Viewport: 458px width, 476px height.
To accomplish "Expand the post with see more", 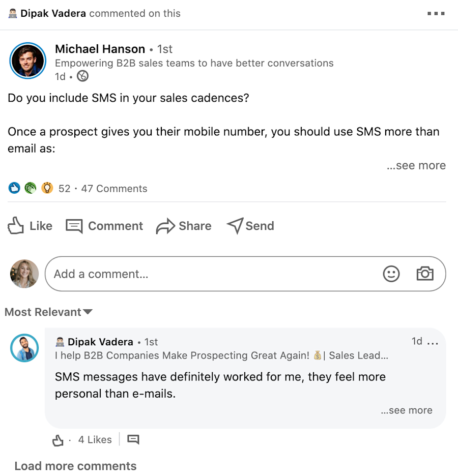I will tap(416, 165).
